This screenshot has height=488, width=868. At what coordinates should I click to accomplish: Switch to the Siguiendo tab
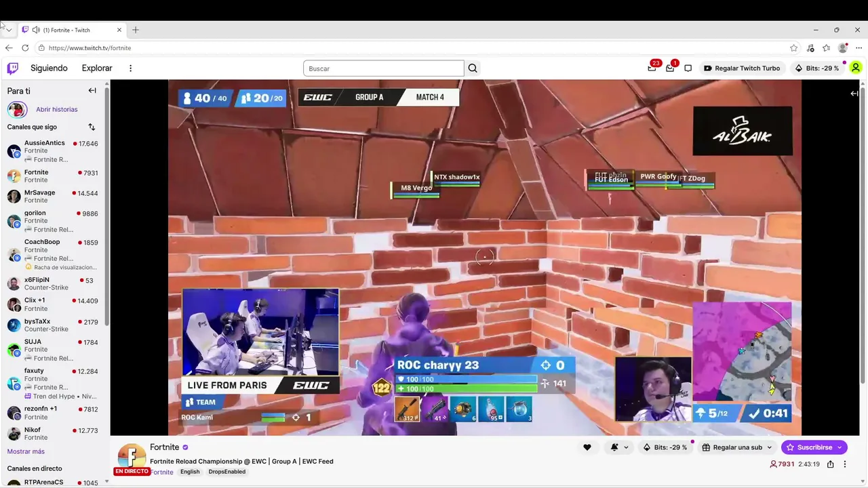click(49, 68)
